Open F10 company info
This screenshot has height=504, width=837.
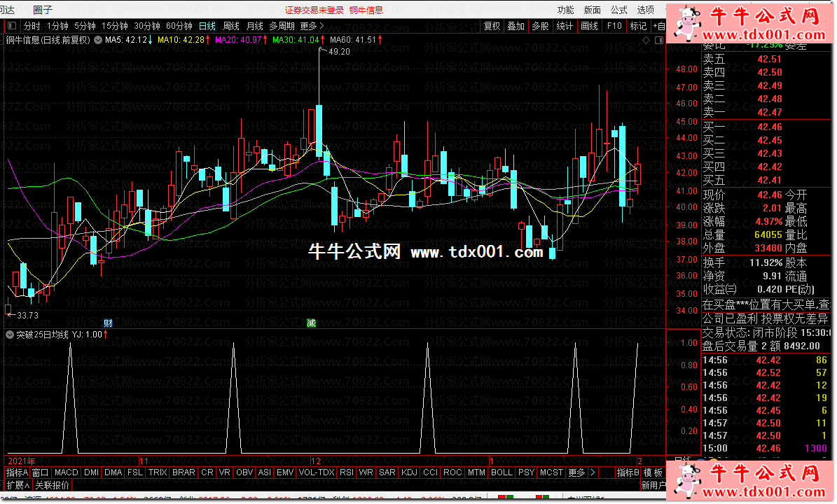(614, 26)
